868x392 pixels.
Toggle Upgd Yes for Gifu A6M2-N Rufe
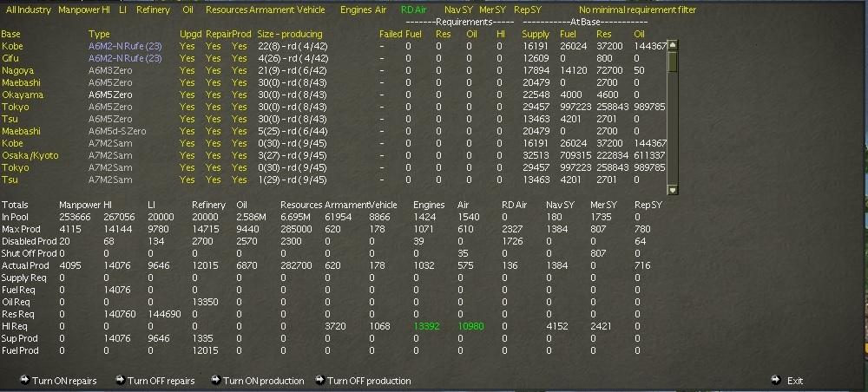187,59
